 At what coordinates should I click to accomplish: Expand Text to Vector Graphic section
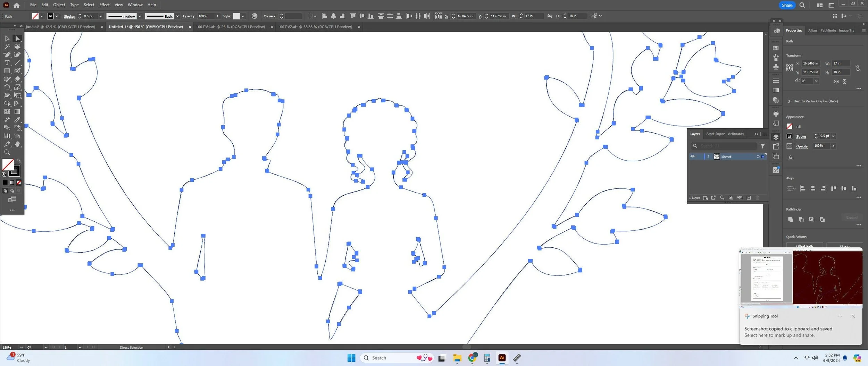click(x=789, y=101)
